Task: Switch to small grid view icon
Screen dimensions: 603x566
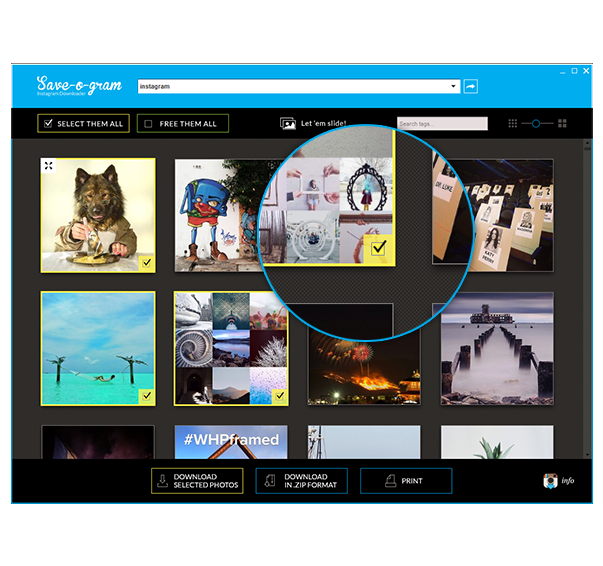Action: pyautogui.click(x=513, y=124)
